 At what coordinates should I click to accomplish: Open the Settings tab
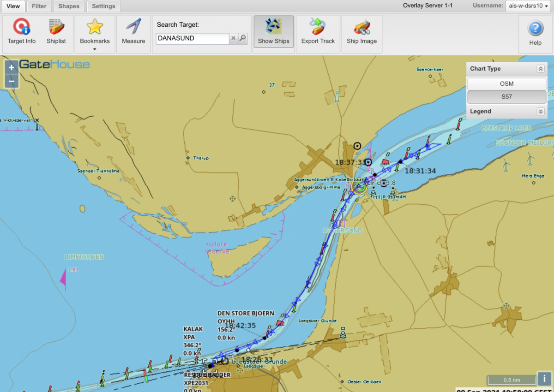coord(103,6)
